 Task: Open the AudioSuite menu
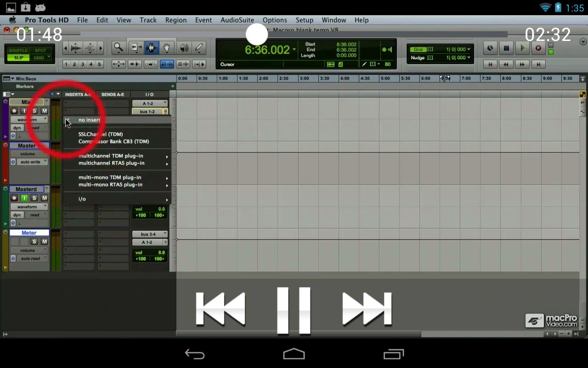tap(237, 20)
